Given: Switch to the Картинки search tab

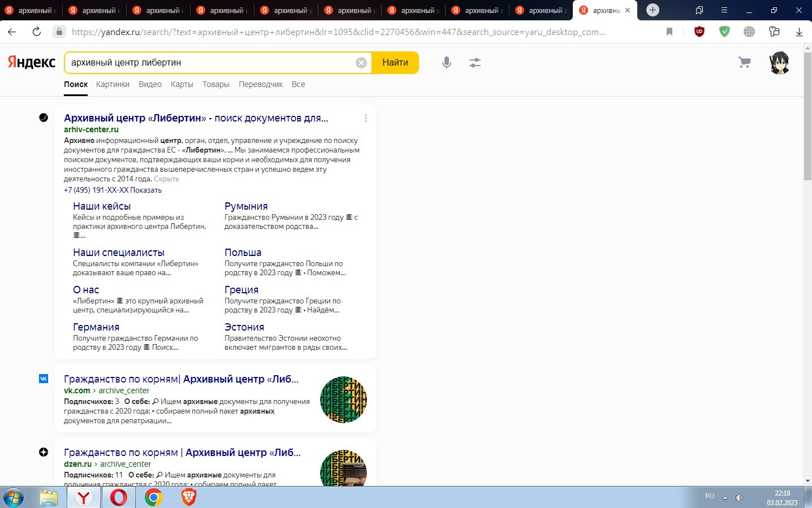Looking at the screenshot, I should coord(113,84).
